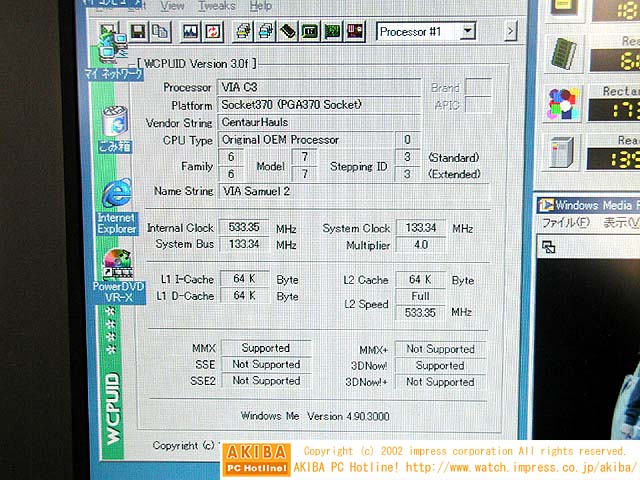The image size is (640, 480).
Task: Open the View menu
Action: click(172, 6)
